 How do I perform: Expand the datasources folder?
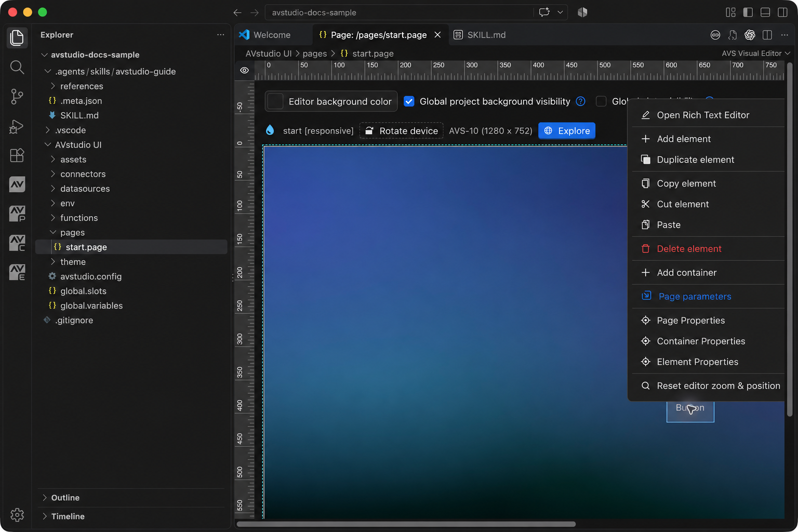click(131, 189)
